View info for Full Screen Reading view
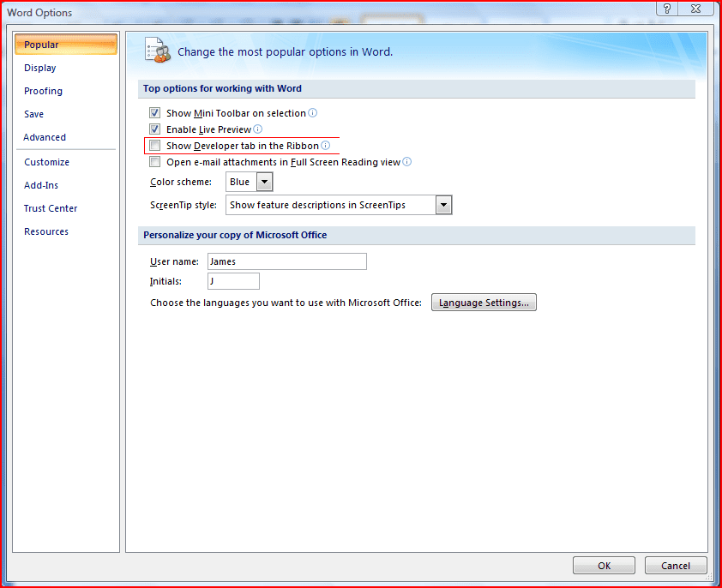The width and height of the screenshot is (722, 588). tap(407, 162)
